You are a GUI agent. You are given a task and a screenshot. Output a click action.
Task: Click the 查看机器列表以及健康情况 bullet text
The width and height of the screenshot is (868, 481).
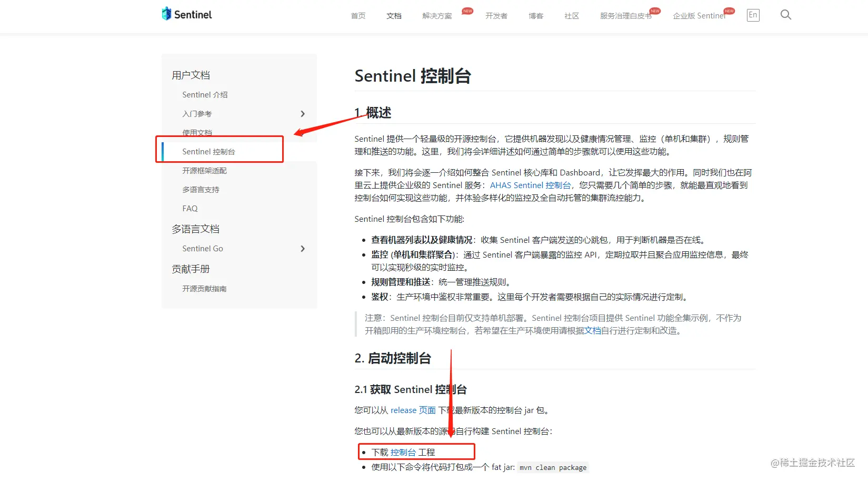pyautogui.click(x=422, y=240)
